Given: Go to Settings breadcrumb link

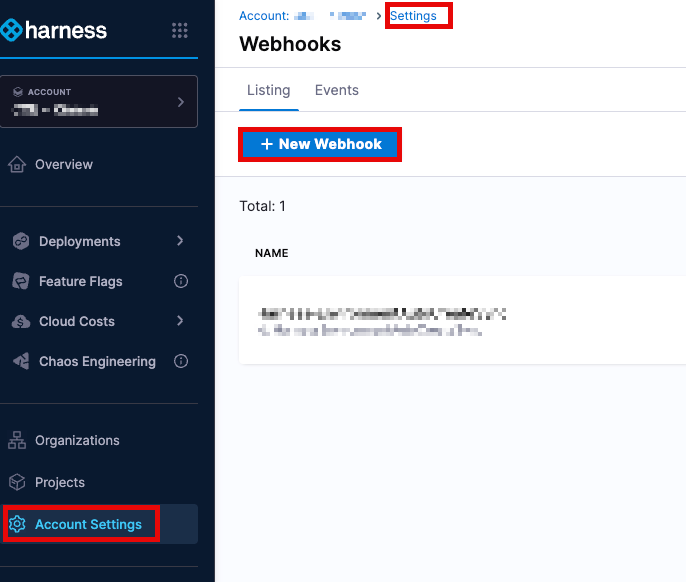Looking at the screenshot, I should (x=413, y=16).
